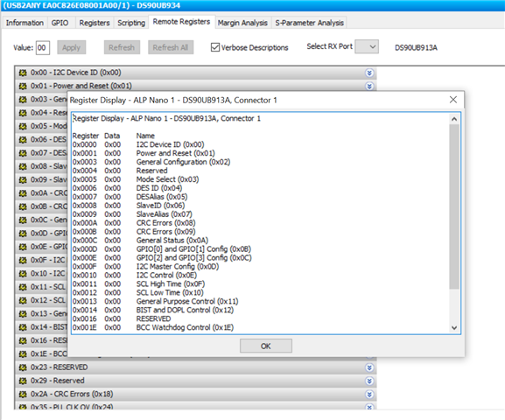Screen dimensions: 505x420
Task: Open the S-Parameter Analysis tab
Action: (x=309, y=23)
